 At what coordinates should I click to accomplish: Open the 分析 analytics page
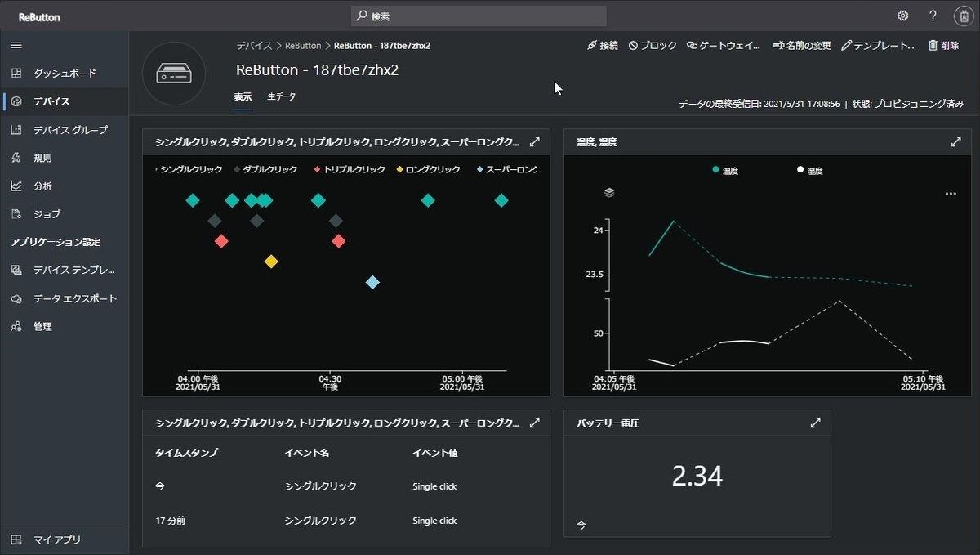(x=65, y=186)
